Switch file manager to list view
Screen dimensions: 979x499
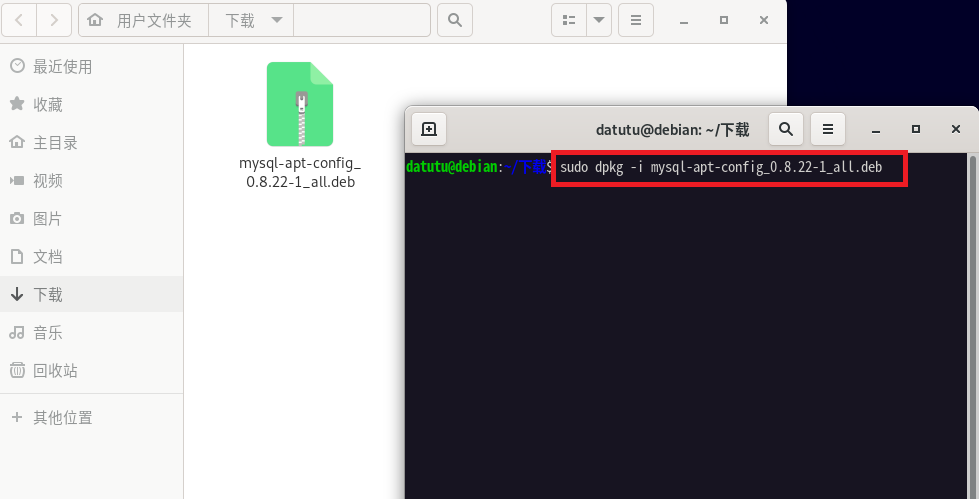pyautogui.click(x=569, y=20)
